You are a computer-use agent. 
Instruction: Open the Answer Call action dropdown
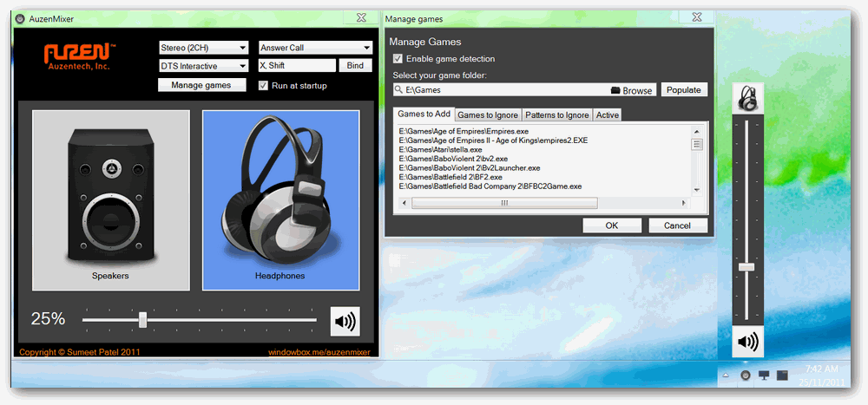[x=316, y=48]
